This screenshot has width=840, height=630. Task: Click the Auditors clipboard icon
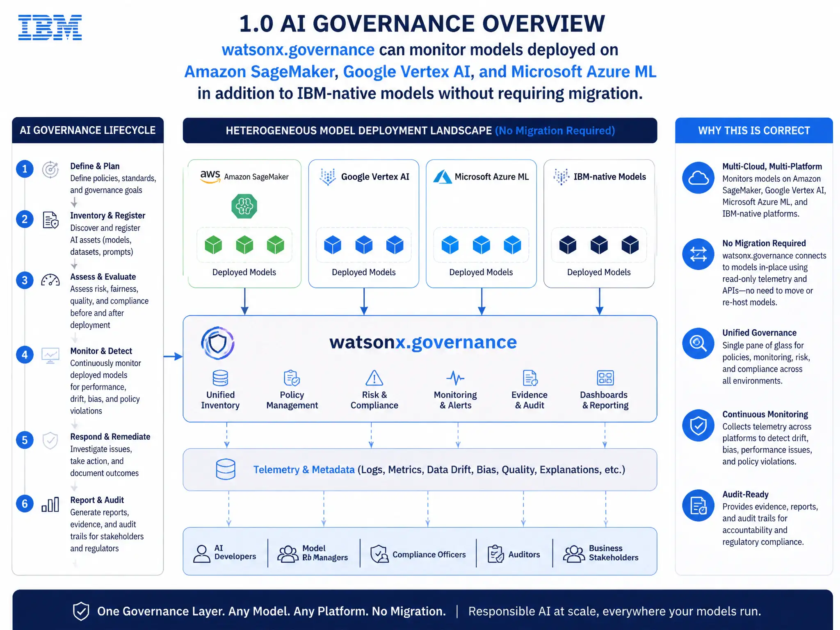[x=495, y=554]
